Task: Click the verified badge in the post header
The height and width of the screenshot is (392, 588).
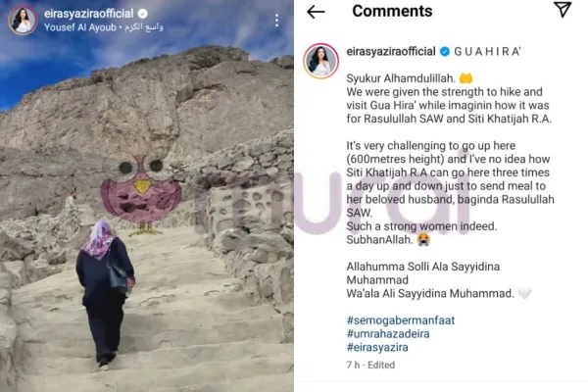Action: coord(142,14)
